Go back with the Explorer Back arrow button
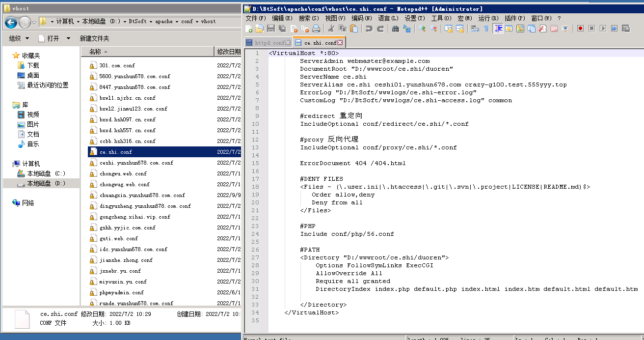 11,22
